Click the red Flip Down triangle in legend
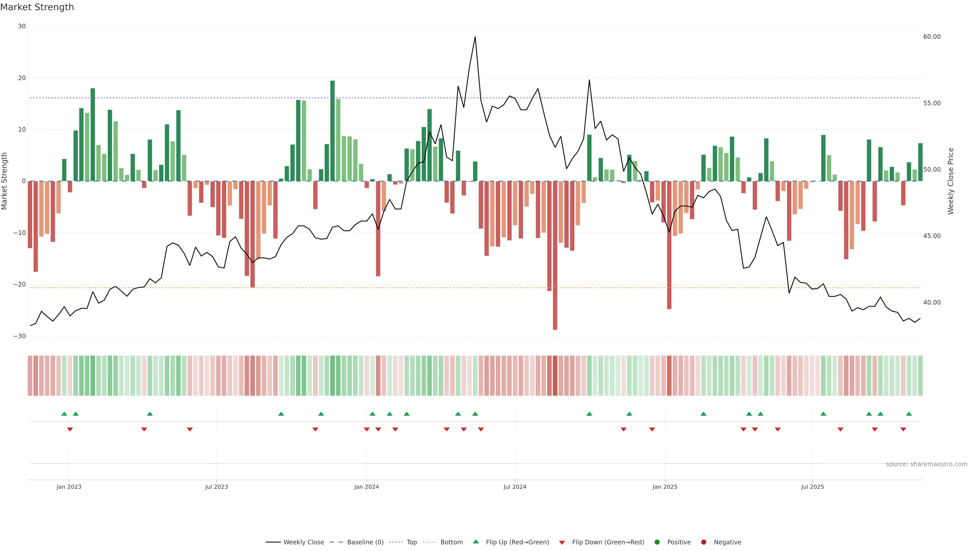The height and width of the screenshot is (551, 980). [562, 543]
